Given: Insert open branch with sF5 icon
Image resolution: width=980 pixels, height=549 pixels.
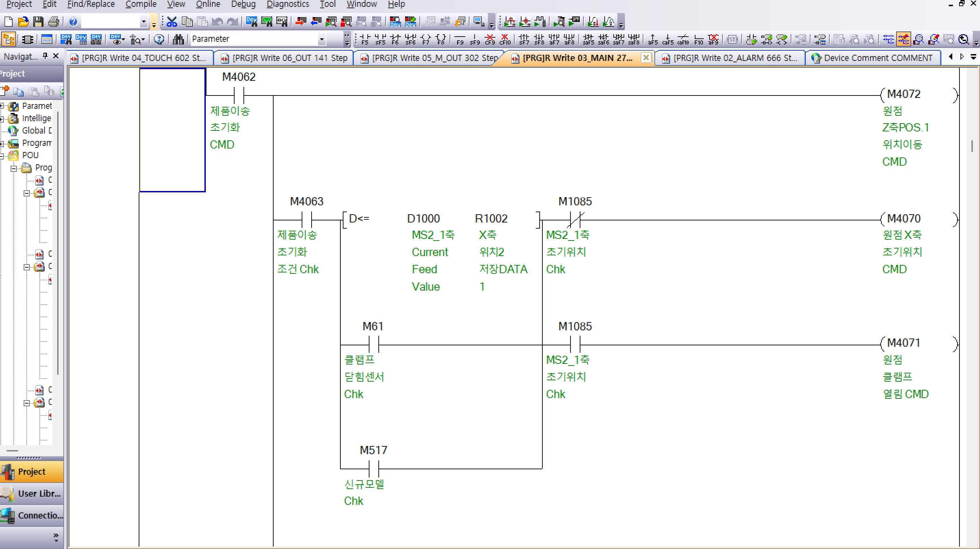Looking at the screenshot, I should pos(380,39).
